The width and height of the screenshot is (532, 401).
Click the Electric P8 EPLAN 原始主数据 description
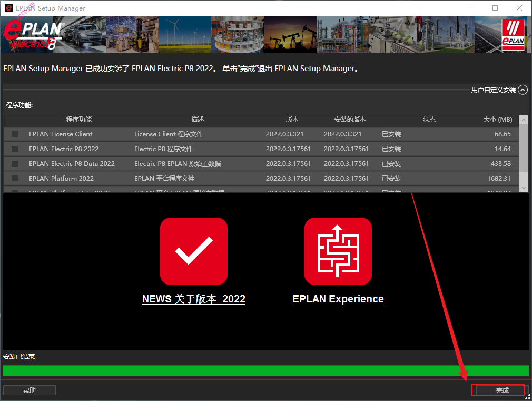pyautogui.click(x=178, y=164)
